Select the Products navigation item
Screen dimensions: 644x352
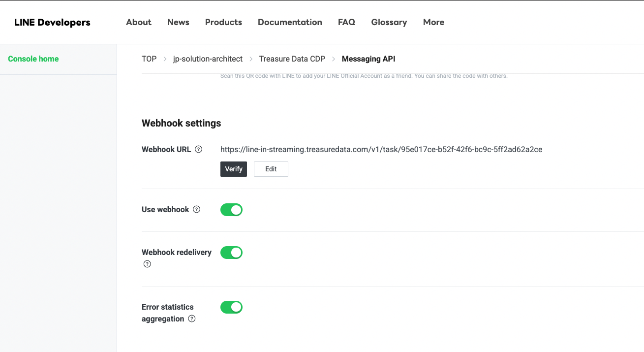tap(223, 22)
